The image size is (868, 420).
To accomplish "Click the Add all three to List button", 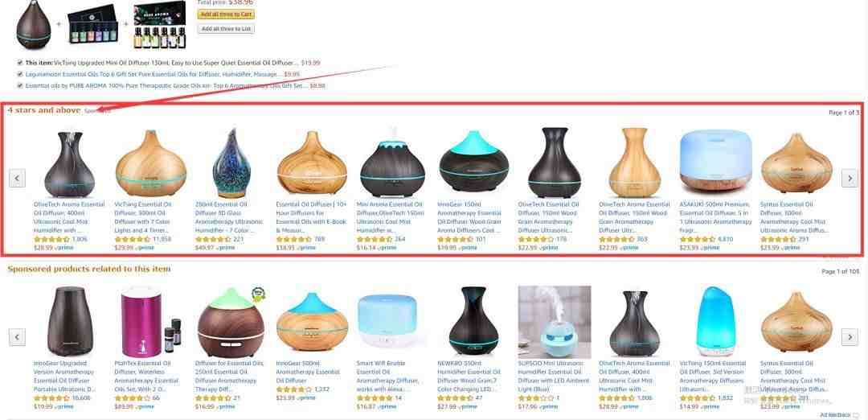I will click(x=226, y=29).
